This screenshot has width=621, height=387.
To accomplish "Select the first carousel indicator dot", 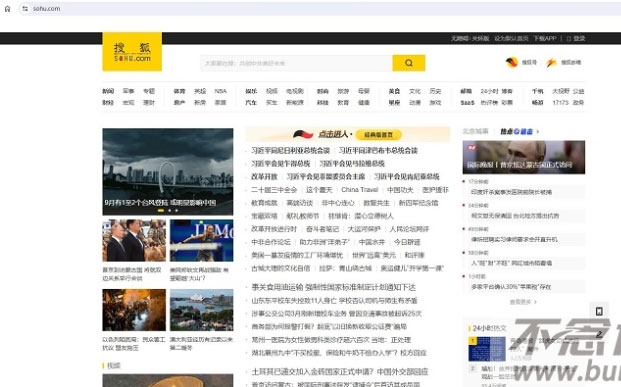I will 161,210.
